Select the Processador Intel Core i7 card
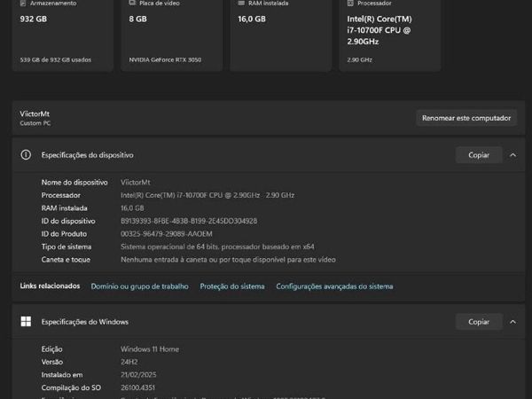This screenshot has width=532, height=399. pyautogui.click(x=390, y=34)
